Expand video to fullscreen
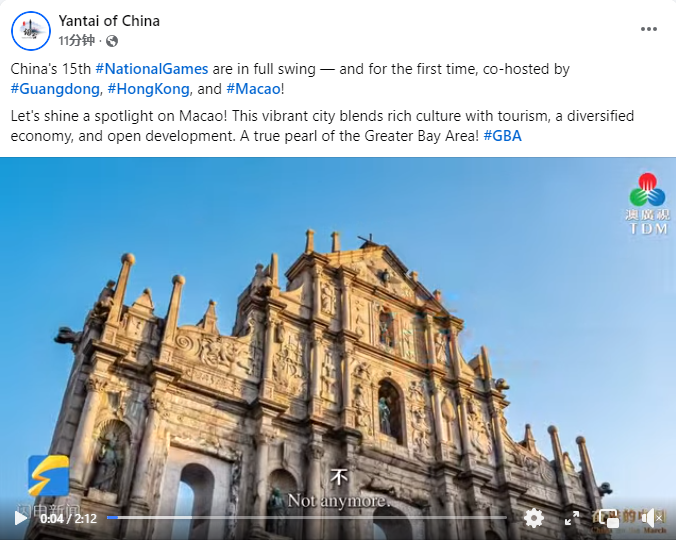Viewport: 676px width, 540px height. coord(572,518)
